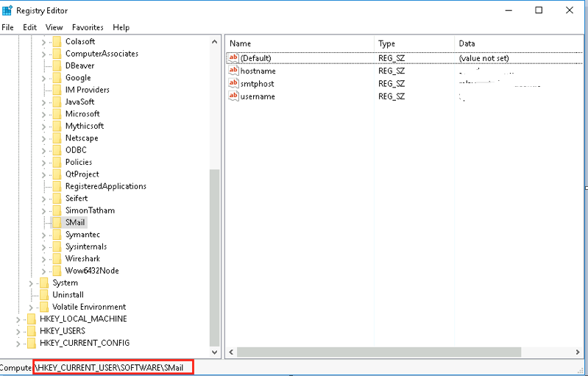Select the SMail registry key
The width and height of the screenshot is (588, 376).
[x=76, y=222]
